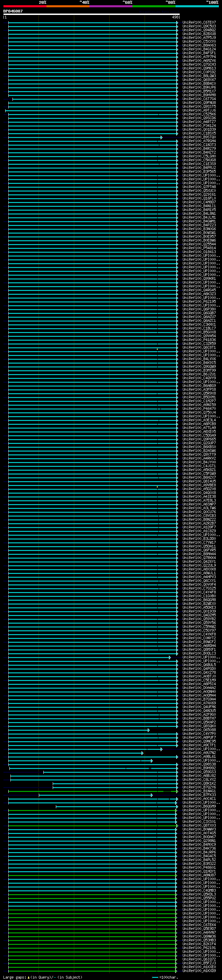Select label UniRef100_B4R279

click(x=199, y=148)
